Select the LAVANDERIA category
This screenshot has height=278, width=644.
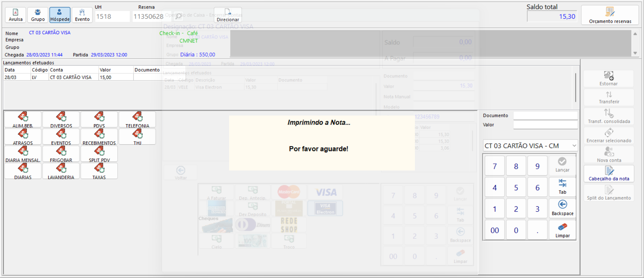(x=61, y=171)
